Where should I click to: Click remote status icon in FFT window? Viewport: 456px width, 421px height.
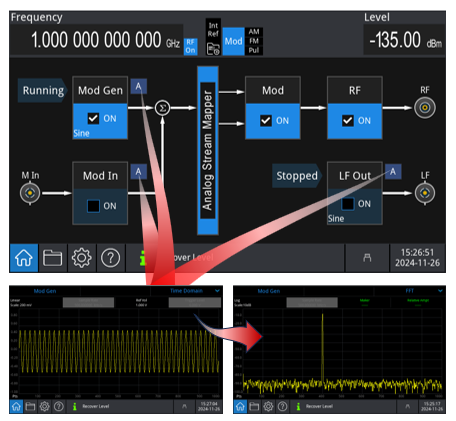pos(408,406)
